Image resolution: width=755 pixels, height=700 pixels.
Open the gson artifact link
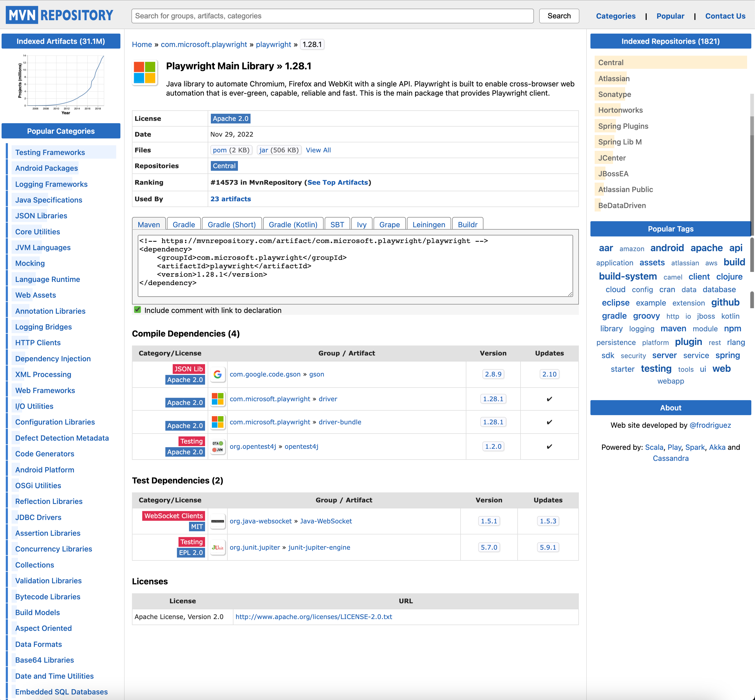tap(317, 374)
